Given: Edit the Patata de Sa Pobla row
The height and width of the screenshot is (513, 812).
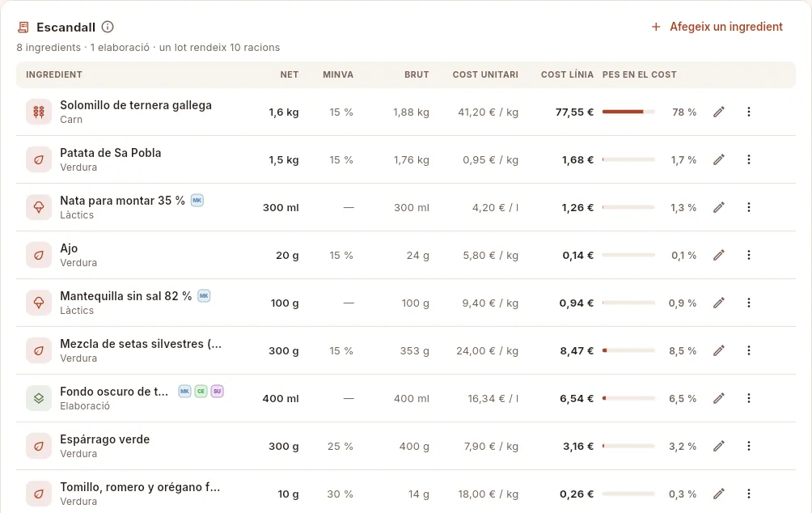Looking at the screenshot, I should pos(719,159).
